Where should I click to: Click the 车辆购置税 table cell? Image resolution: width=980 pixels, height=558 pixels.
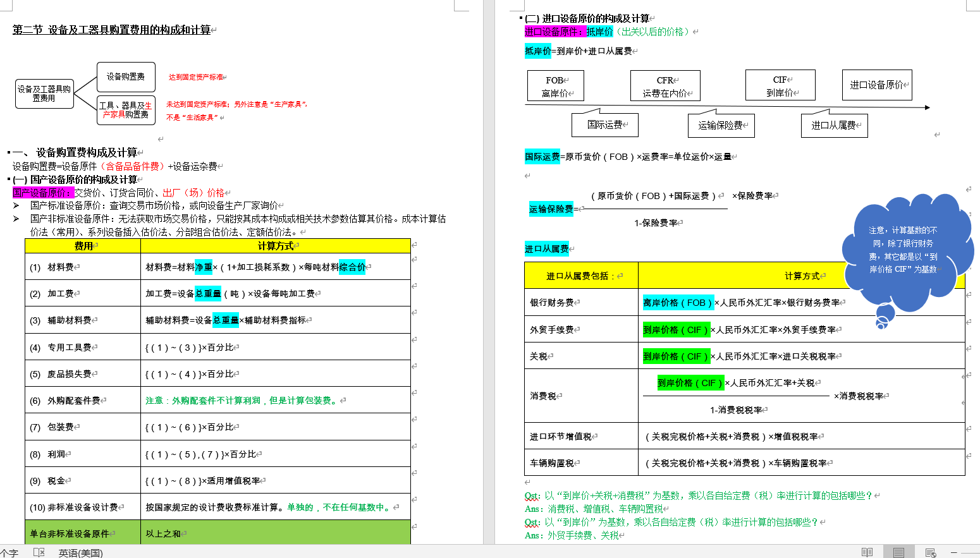click(581, 463)
